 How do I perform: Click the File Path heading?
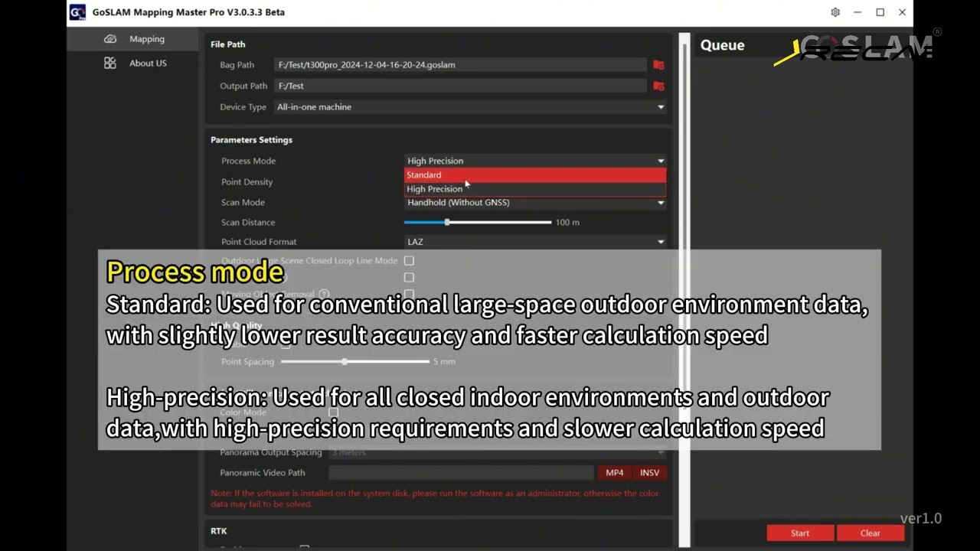click(228, 44)
